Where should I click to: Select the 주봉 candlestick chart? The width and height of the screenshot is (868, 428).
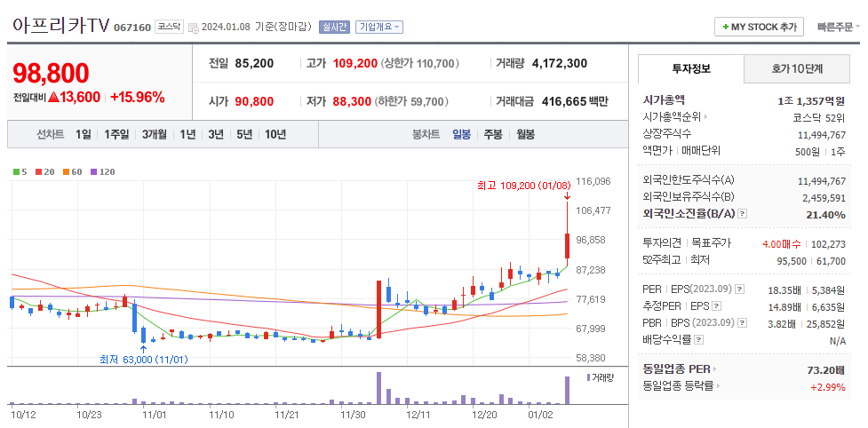[x=493, y=134]
